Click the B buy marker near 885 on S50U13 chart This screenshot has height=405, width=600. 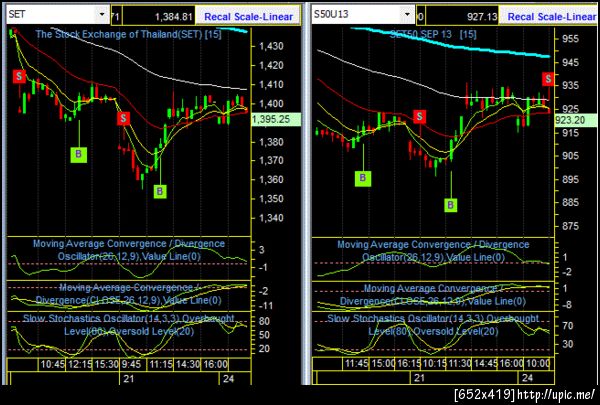point(450,205)
